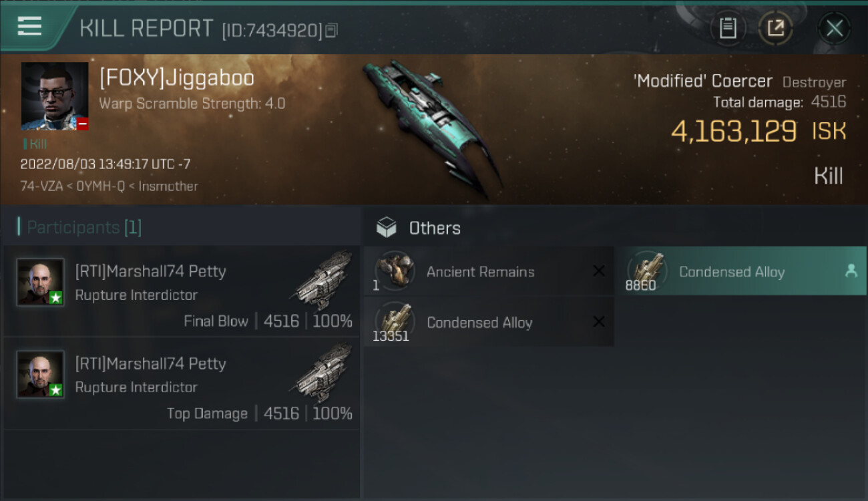Open the hamburger menu icon
The image size is (868, 501).
29,27
